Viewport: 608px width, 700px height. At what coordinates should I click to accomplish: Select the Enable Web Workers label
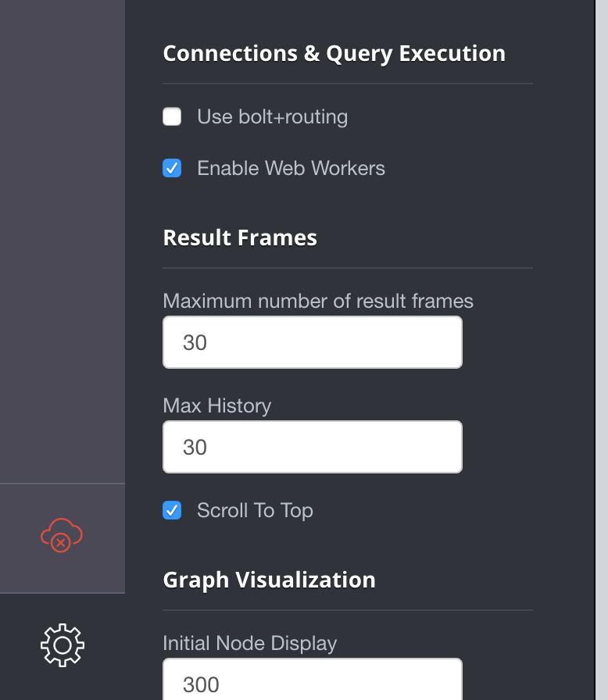tap(291, 168)
